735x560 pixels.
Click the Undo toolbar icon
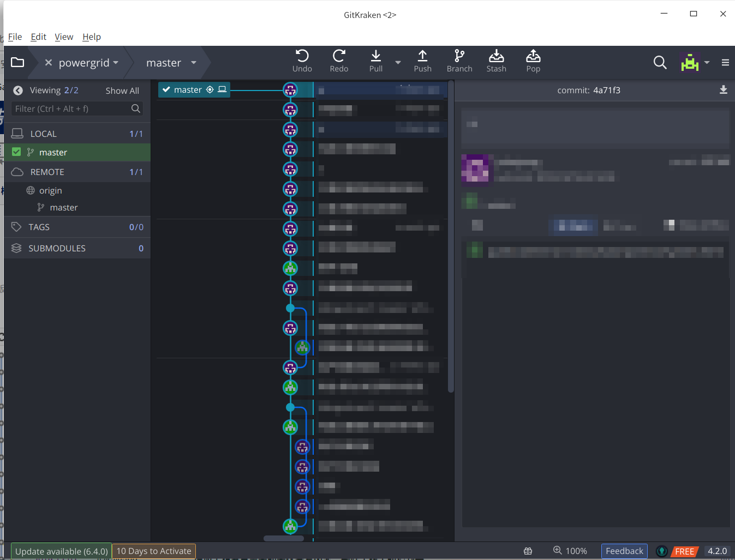coord(302,56)
